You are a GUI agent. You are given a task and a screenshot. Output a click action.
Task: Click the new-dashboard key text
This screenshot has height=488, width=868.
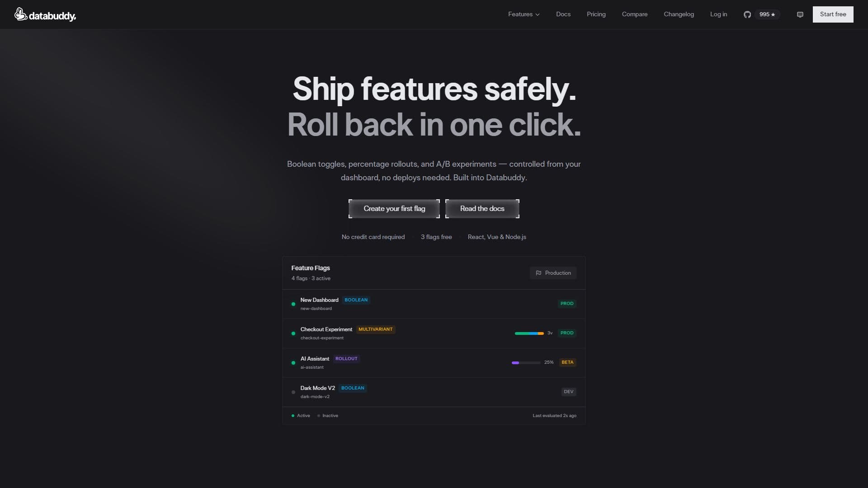tap(316, 309)
